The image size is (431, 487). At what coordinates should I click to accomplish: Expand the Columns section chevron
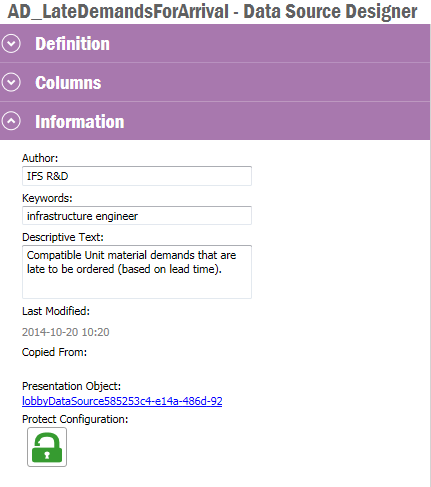(11, 82)
